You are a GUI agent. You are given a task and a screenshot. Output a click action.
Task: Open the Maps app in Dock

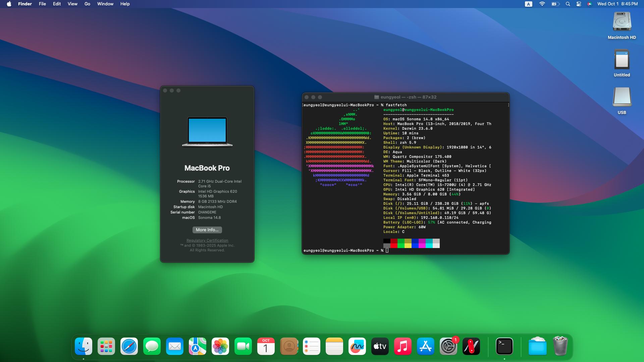(x=198, y=346)
